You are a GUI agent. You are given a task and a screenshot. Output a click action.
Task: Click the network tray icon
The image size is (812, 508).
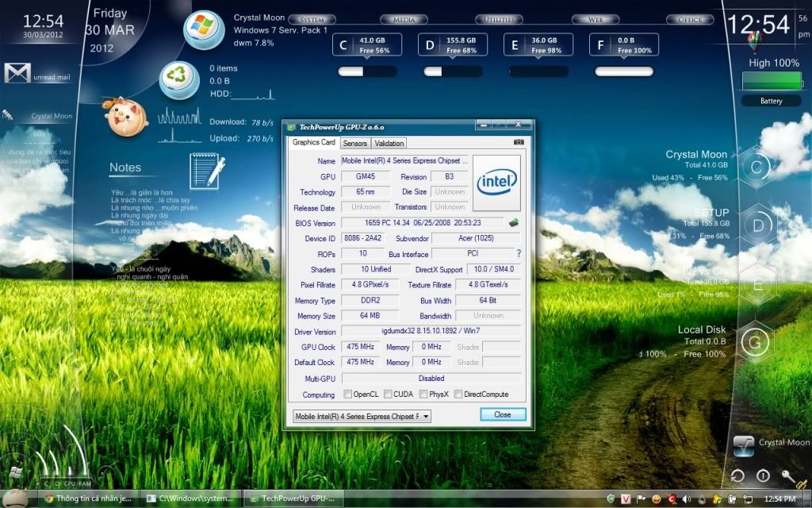(748, 498)
